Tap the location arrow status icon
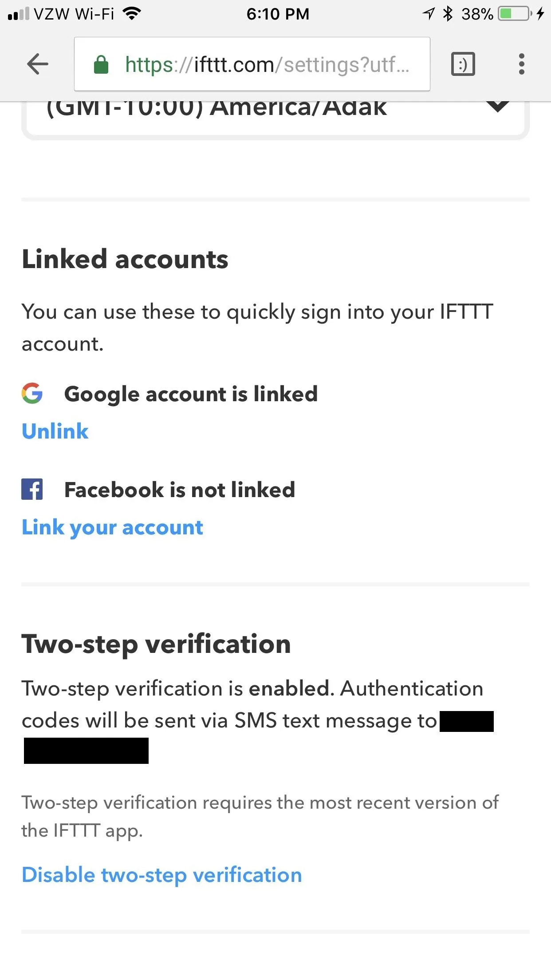This screenshot has height=980, width=551. [428, 14]
